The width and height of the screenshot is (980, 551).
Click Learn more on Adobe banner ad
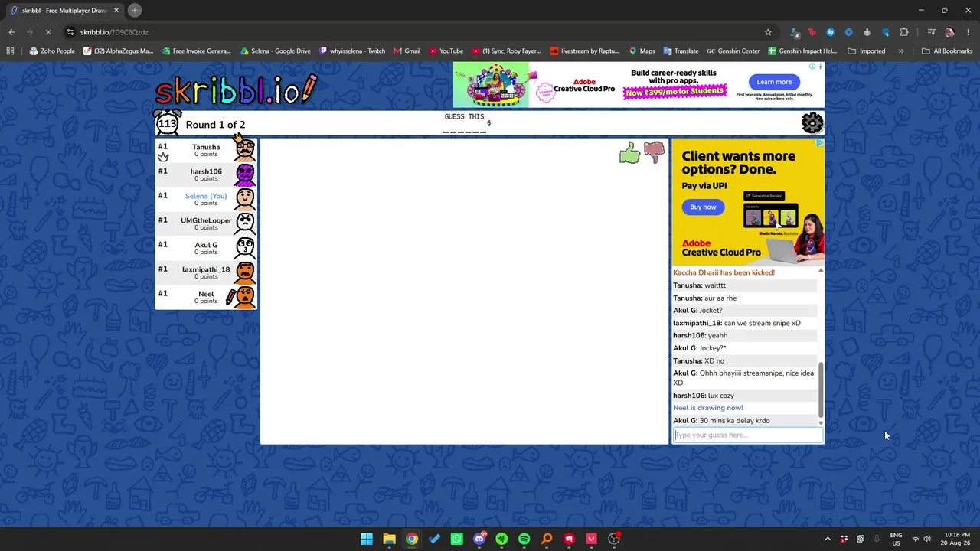pyautogui.click(x=774, y=82)
